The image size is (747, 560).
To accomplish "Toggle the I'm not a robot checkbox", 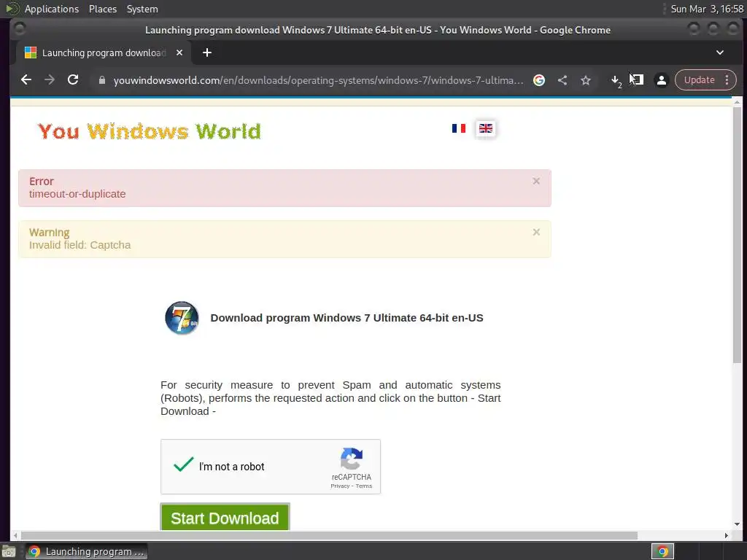I will point(183,464).
